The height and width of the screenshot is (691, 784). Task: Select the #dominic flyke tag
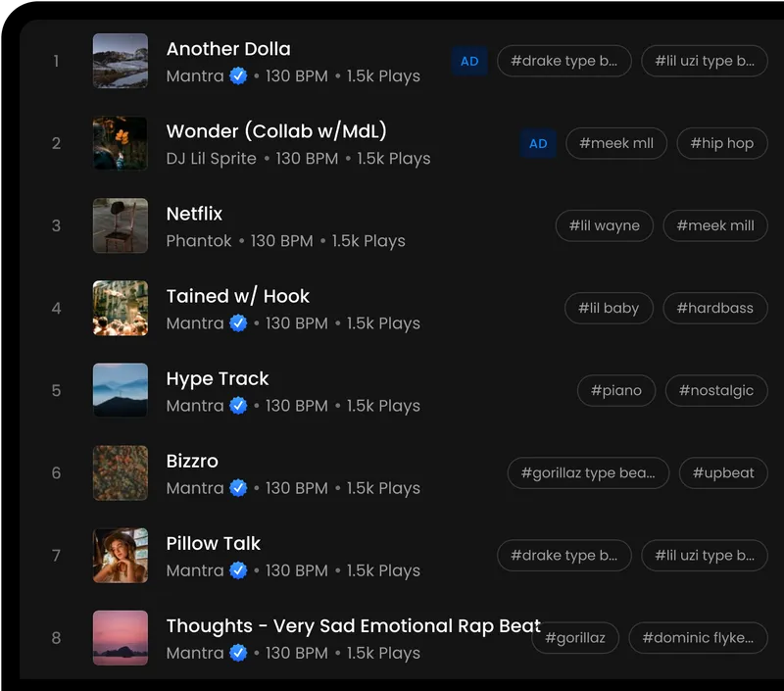click(697, 637)
